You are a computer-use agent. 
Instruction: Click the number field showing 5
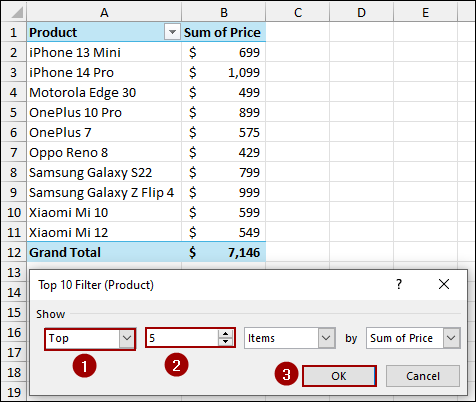183,338
